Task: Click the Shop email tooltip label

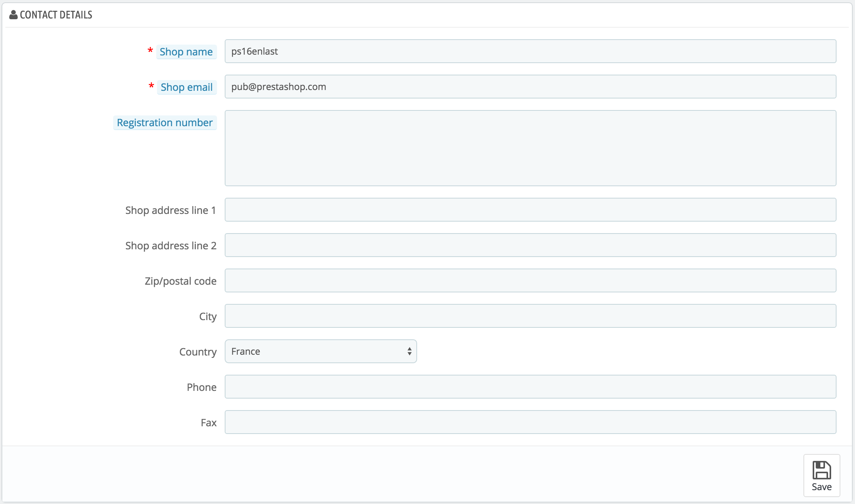Action: (187, 87)
